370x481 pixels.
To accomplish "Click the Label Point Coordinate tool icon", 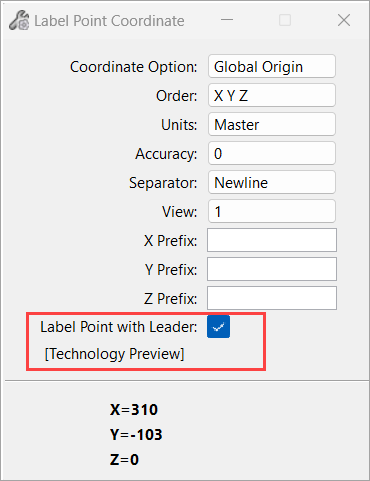I will click(19, 21).
